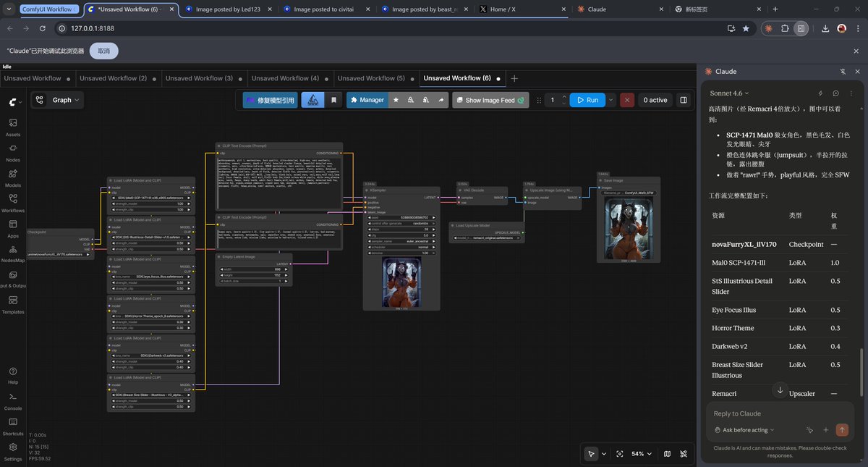The height and width of the screenshot is (467, 868).
Task: Click the red cancel run button
Action: click(628, 100)
